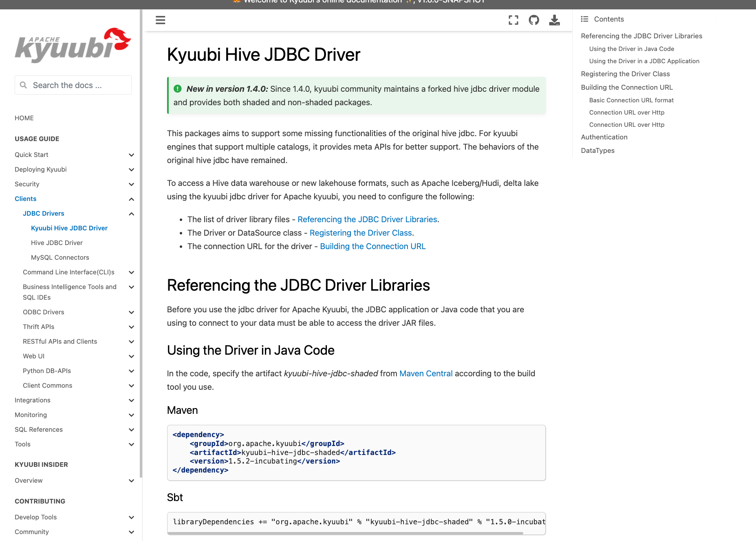Click the download page icon
The image size is (756, 541).
coord(554,20)
